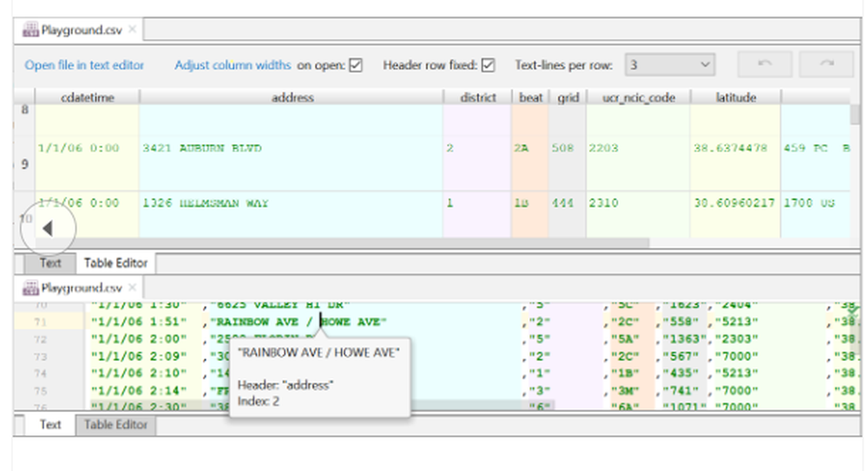This screenshot has width=868, height=471.
Task: Click "1/1/06 2:00" value on line 72
Action: pos(139,339)
